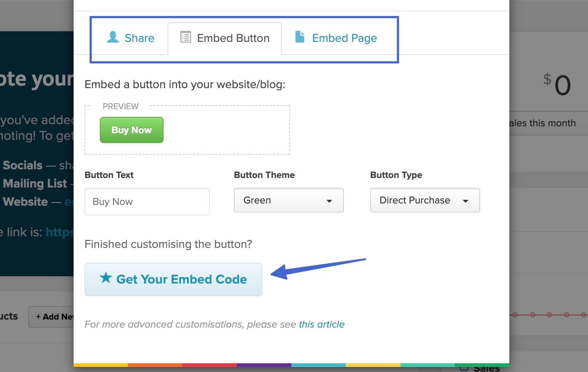Click the green Buy Now preview button

click(x=131, y=130)
